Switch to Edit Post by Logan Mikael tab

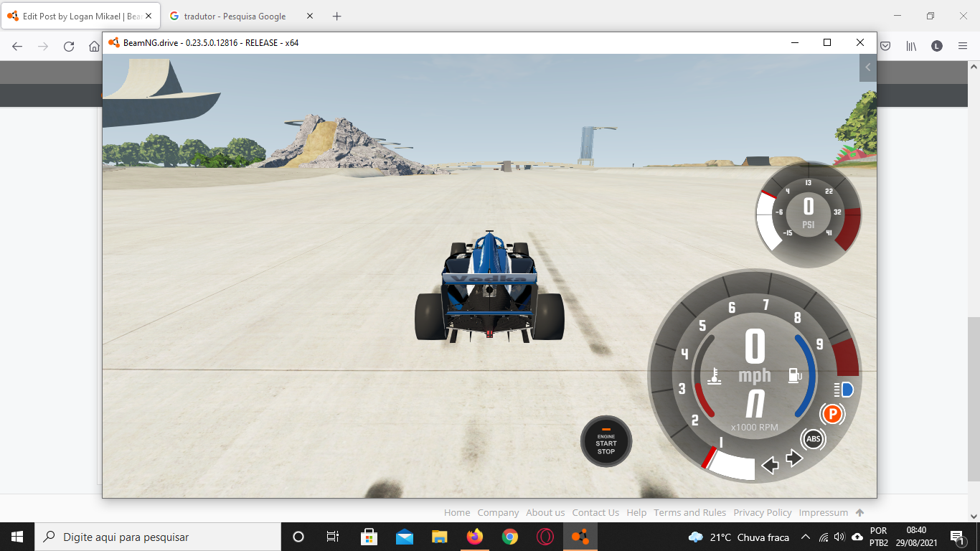pyautogui.click(x=81, y=16)
